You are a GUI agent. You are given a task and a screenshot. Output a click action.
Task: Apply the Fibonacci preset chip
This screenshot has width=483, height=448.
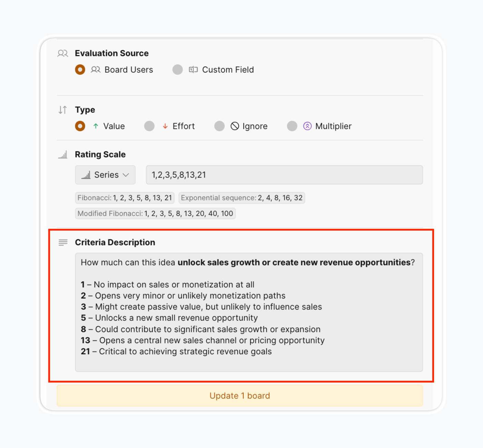click(125, 198)
